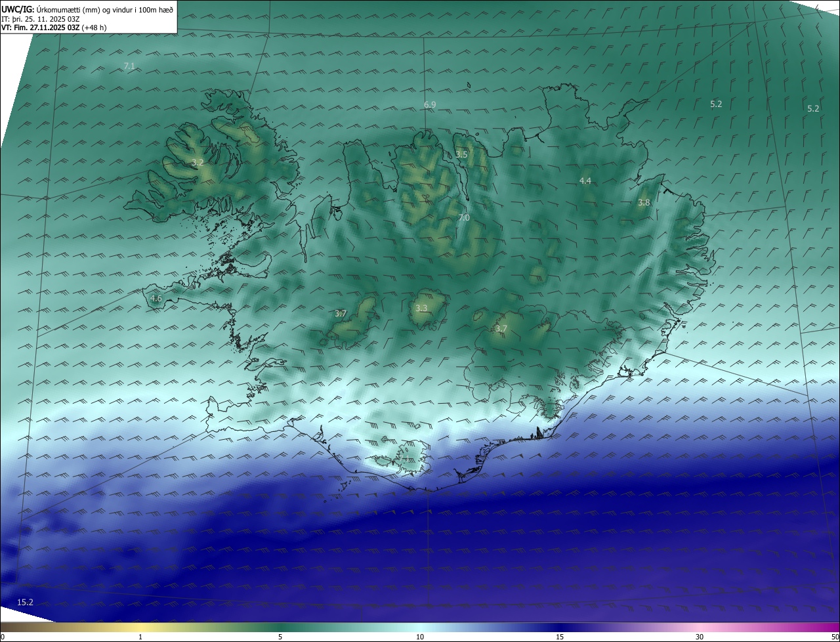Click the 4.6 value on Snæfellsnes peninsula

[x=156, y=299]
